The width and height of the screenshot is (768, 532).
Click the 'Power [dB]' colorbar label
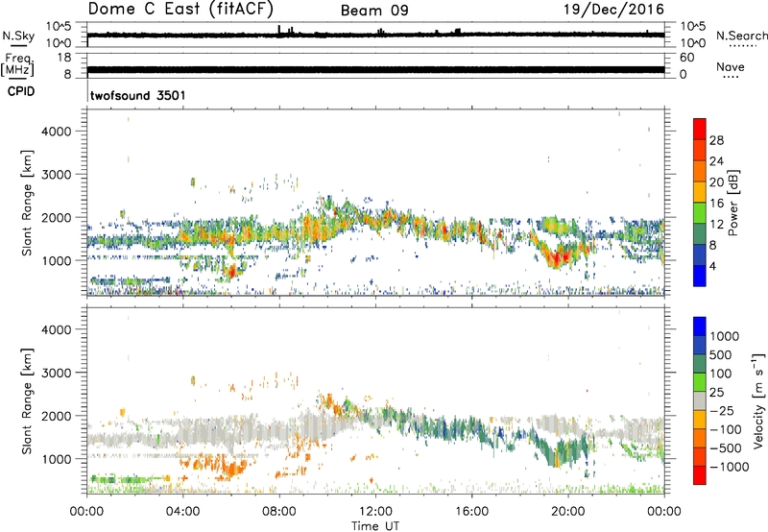pos(733,203)
